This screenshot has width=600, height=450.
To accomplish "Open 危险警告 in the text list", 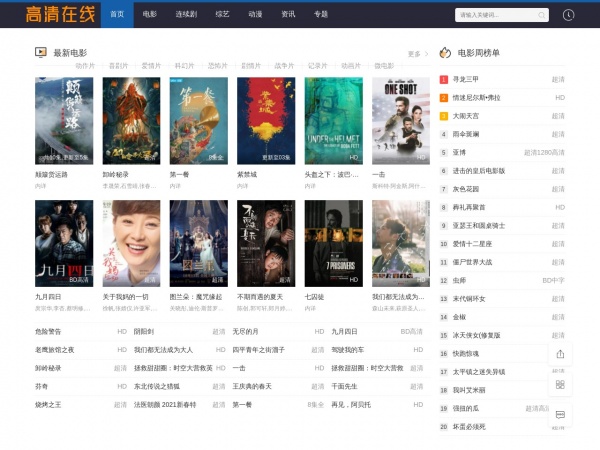I will pos(48,331).
